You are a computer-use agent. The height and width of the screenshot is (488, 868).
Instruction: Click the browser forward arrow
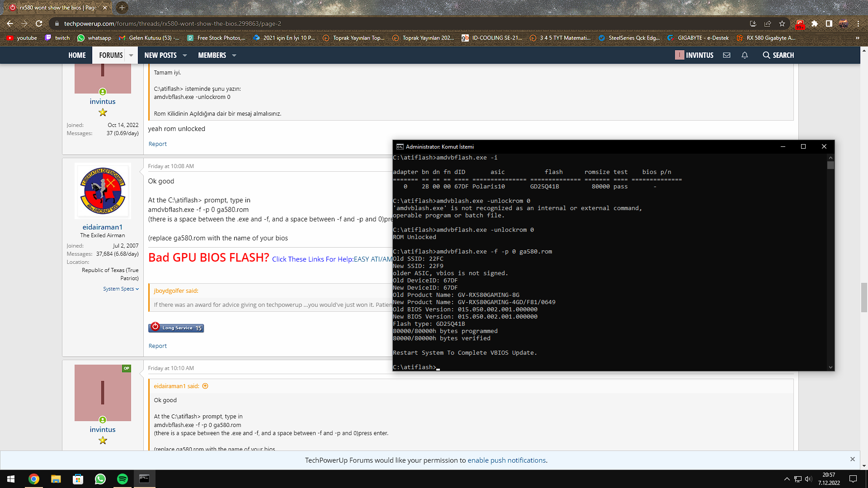tap(24, 23)
